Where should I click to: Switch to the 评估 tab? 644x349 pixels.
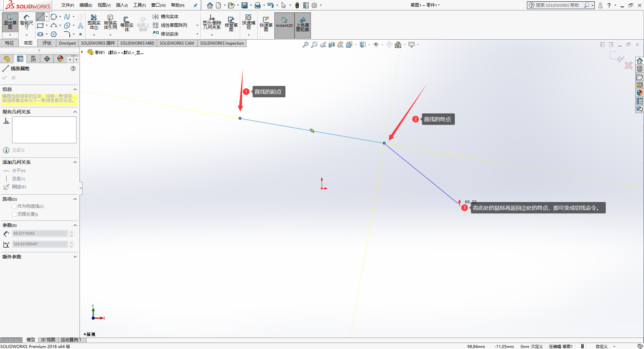(x=47, y=43)
